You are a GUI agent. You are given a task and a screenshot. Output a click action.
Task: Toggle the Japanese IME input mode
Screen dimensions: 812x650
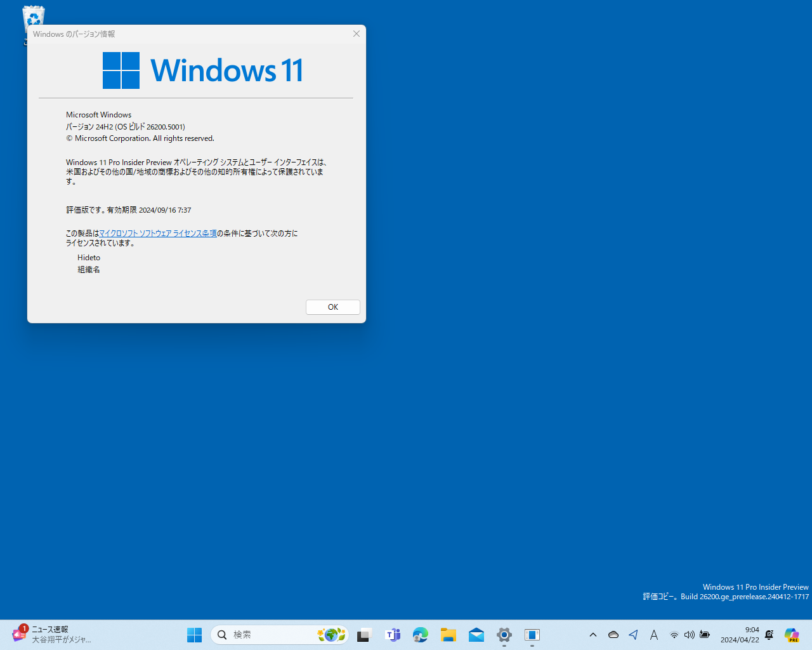click(x=654, y=634)
